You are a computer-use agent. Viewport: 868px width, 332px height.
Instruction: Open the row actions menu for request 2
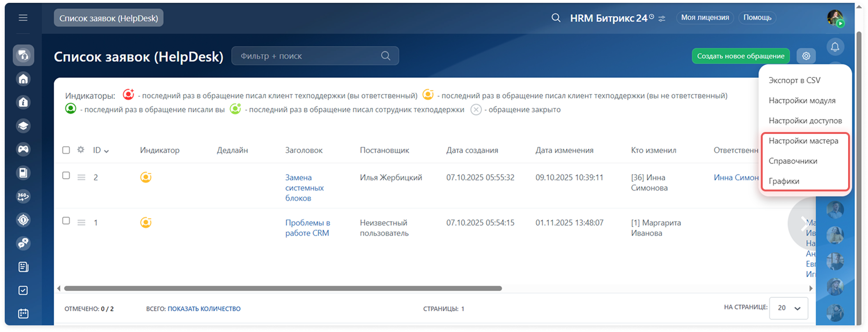pyautogui.click(x=82, y=177)
